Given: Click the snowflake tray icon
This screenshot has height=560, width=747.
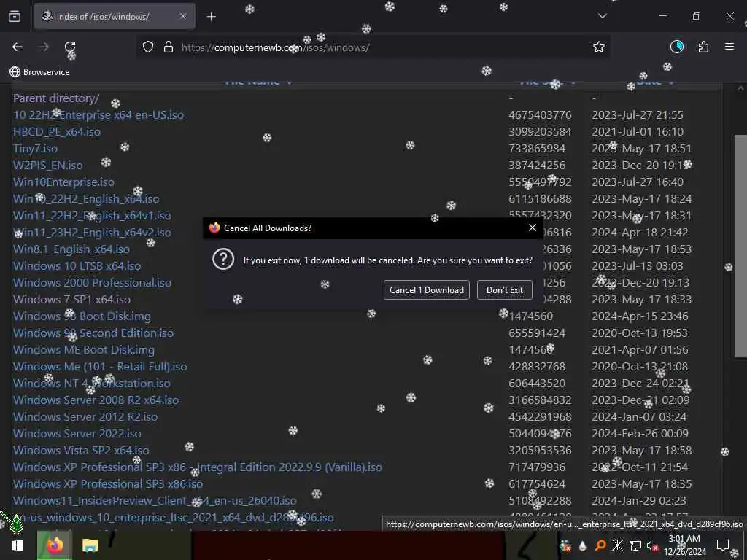Looking at the screenshot, I should (617, 545).
